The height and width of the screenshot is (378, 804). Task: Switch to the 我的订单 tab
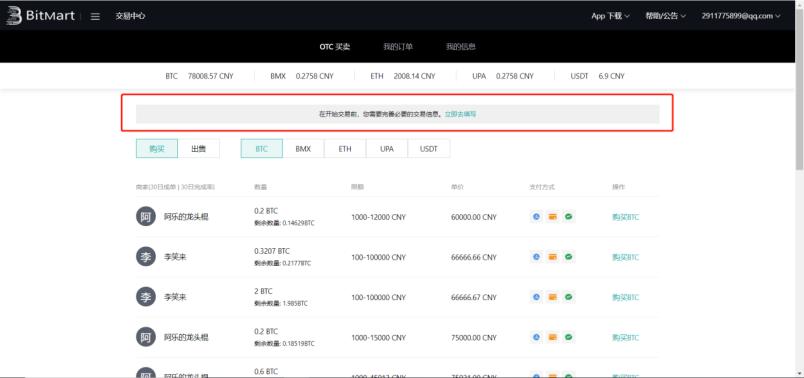(x=398, y=47)
